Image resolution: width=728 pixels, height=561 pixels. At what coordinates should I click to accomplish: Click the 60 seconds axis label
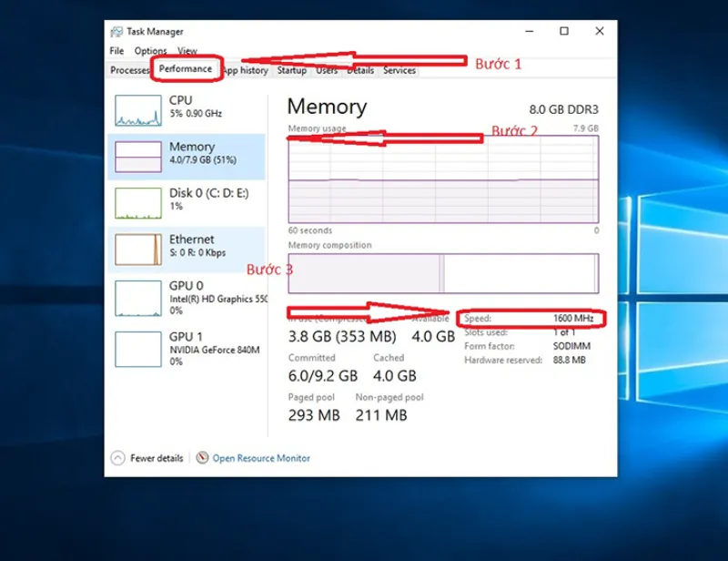[310, 230]
